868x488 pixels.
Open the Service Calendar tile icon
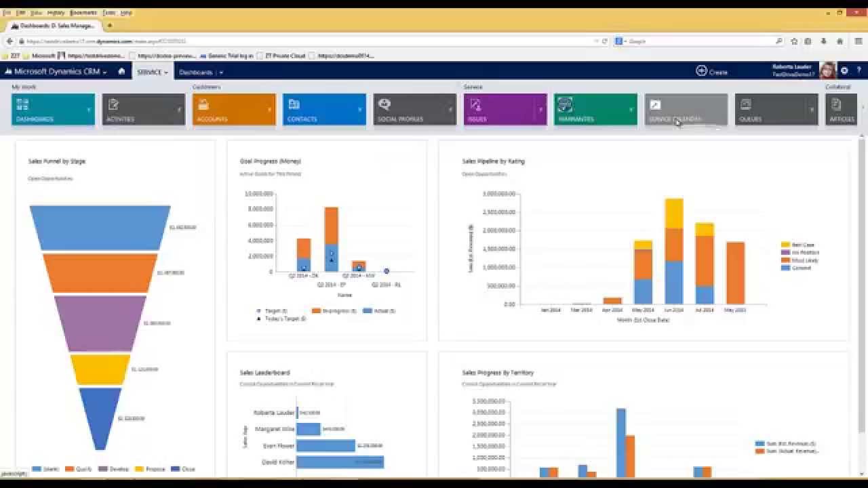[655, 104]
